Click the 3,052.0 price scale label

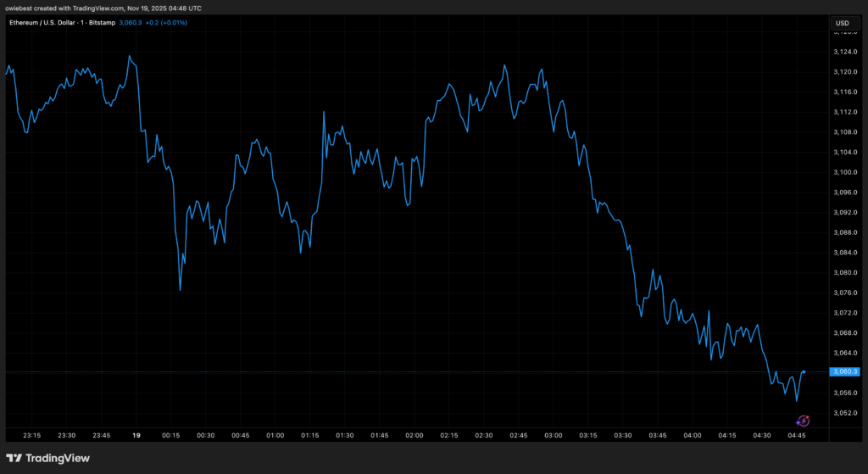tap(846, 413)
